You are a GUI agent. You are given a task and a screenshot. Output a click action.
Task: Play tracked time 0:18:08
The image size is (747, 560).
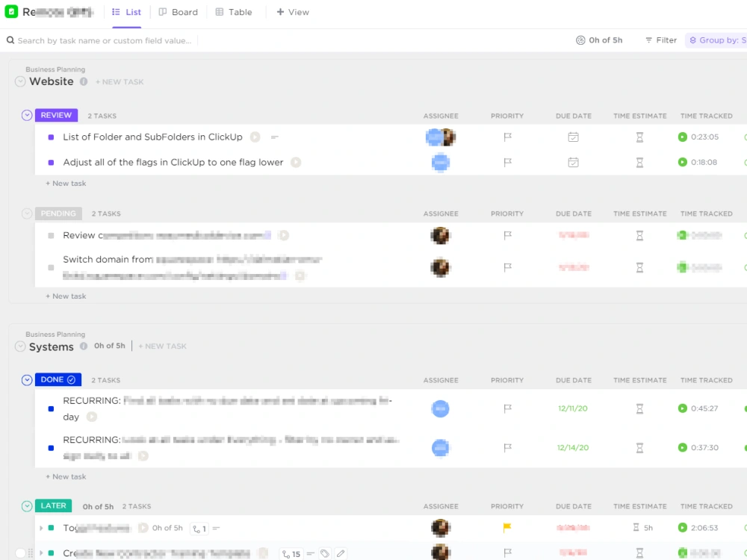point(683,162)
